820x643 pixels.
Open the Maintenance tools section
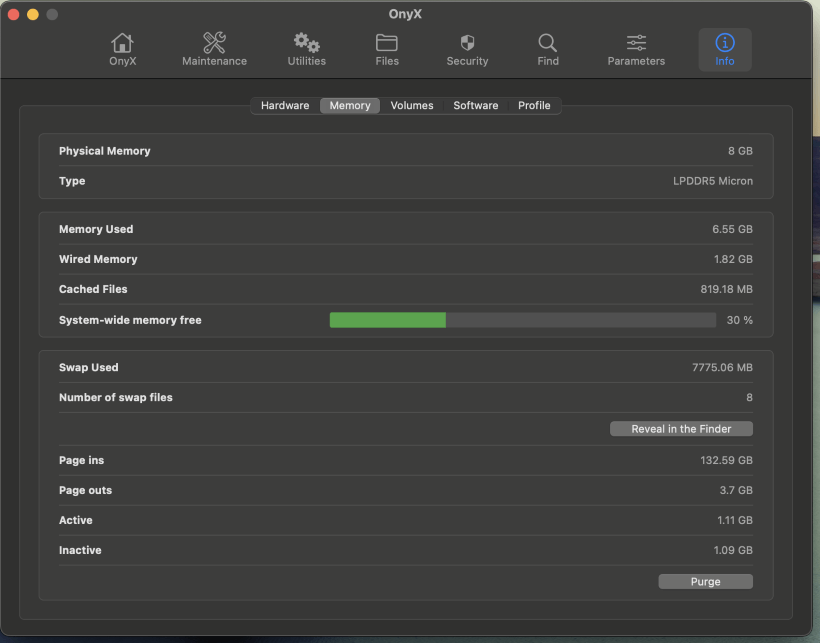click(214, 50)
